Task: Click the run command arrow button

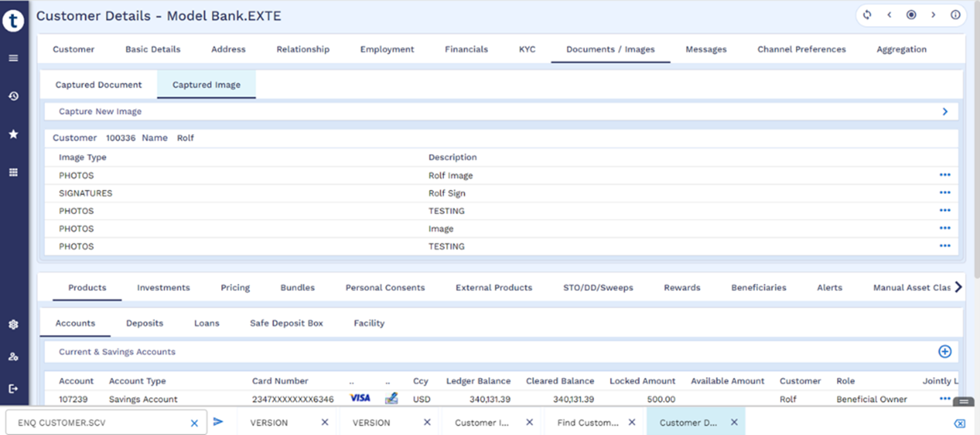Action: pyautogui.click(x=218, y=422)
